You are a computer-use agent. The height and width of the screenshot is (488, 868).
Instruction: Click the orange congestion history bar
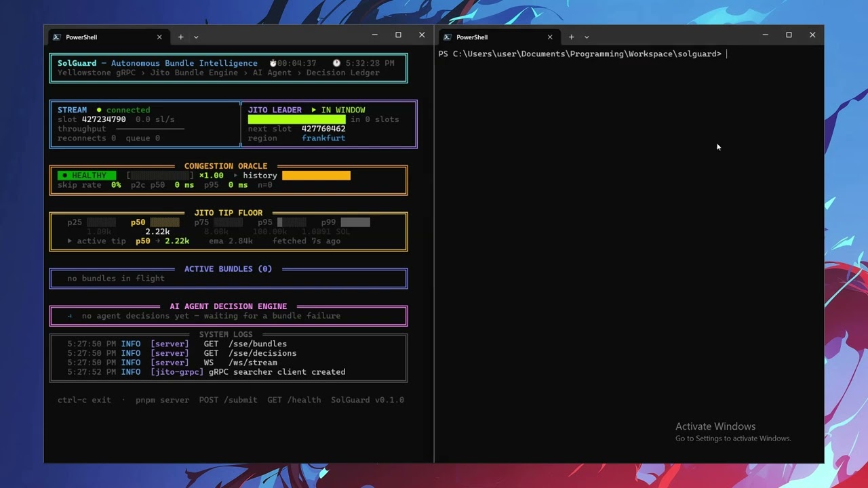(316, 176)
